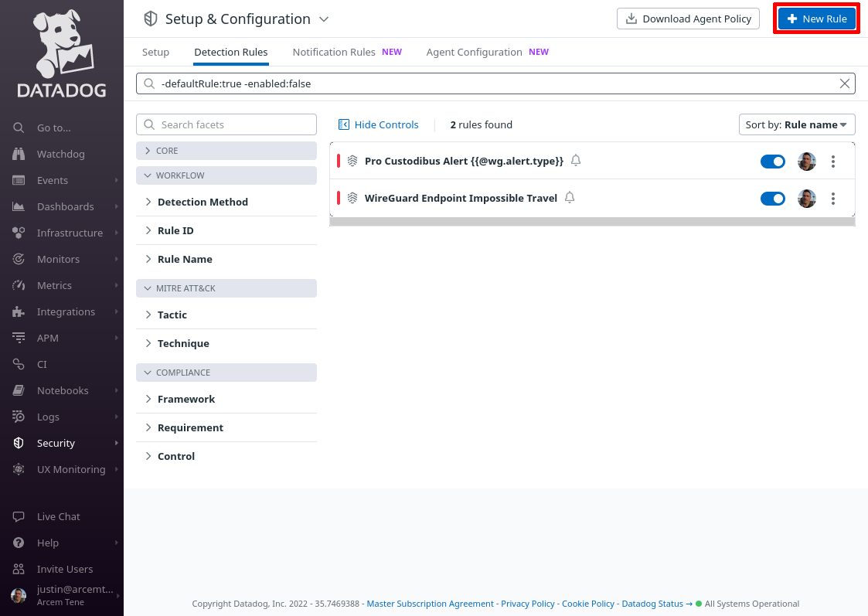Open Master Subscription Agreement link
868x616 pixels.
(x=430, y=604)
